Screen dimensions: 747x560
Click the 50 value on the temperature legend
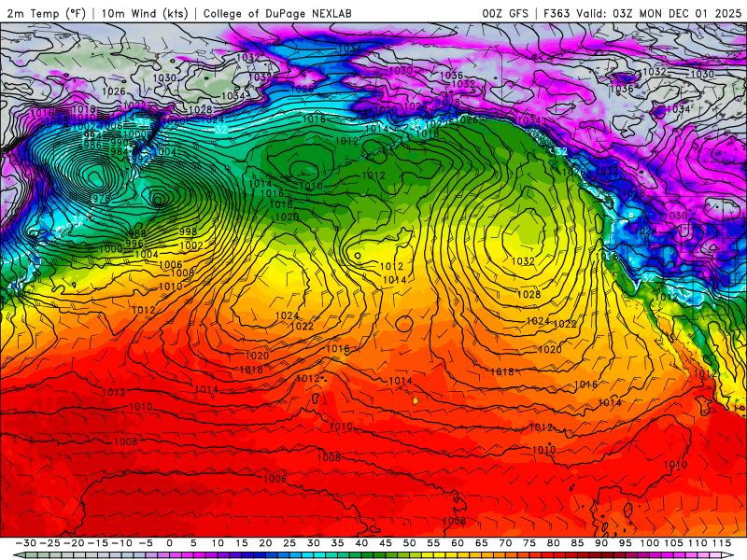pyautogui.click(x=409, y=543)
